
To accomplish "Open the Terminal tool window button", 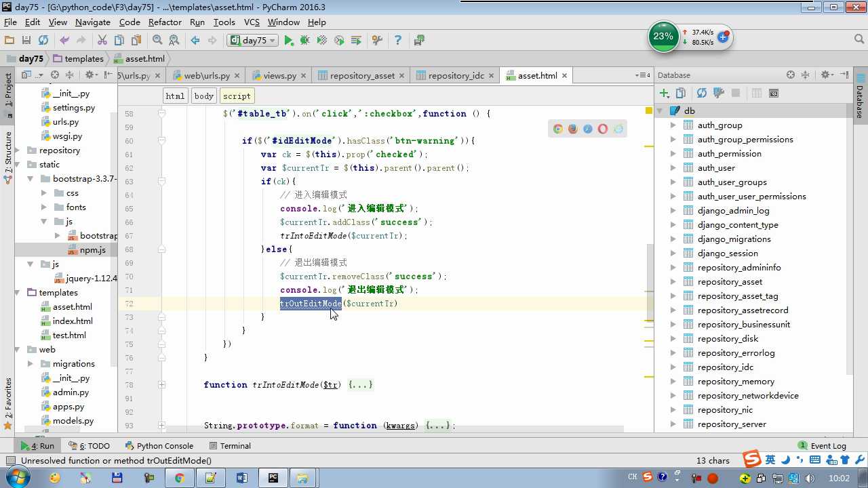I will click(230, 446).
